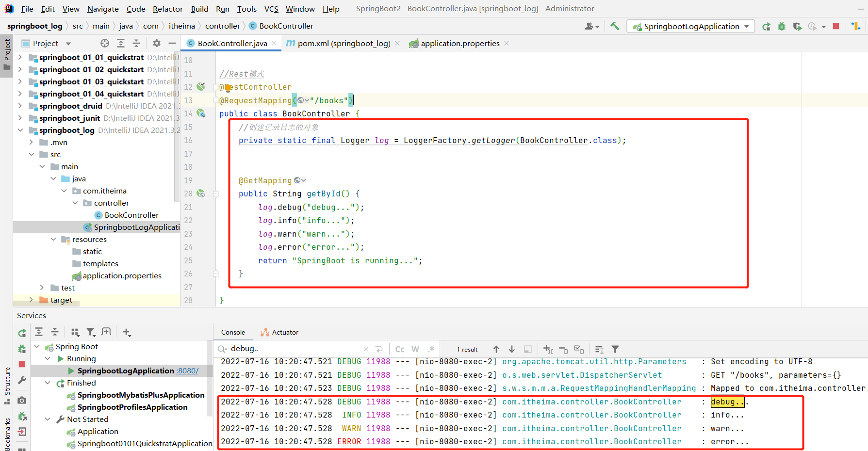Rerun the service in Services toolbar

point(22,333)
